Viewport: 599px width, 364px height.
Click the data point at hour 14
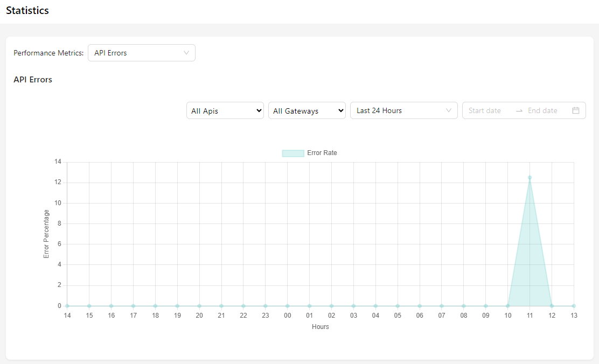pyautogui.click(x=67, y=306)
